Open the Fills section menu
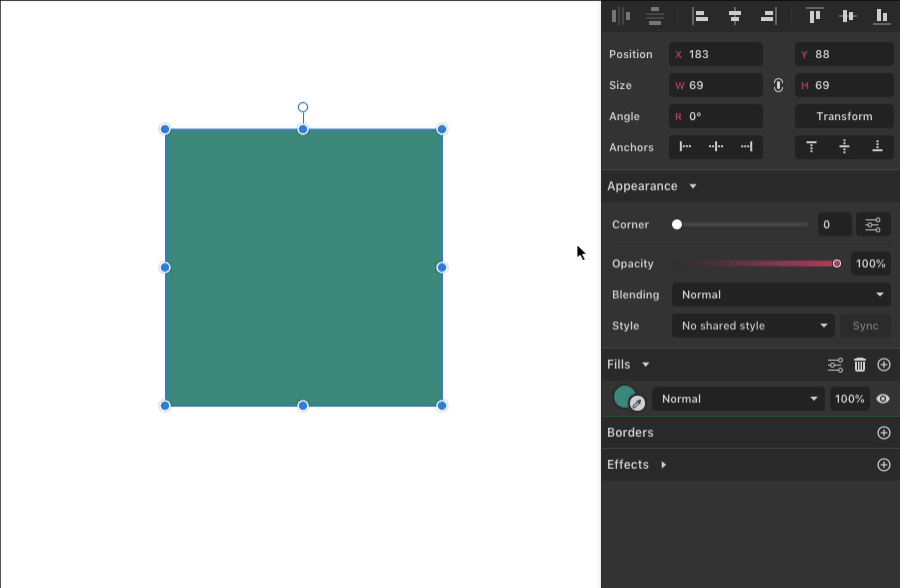The height and width of the screenshot is (588, 900). [646, 365]
